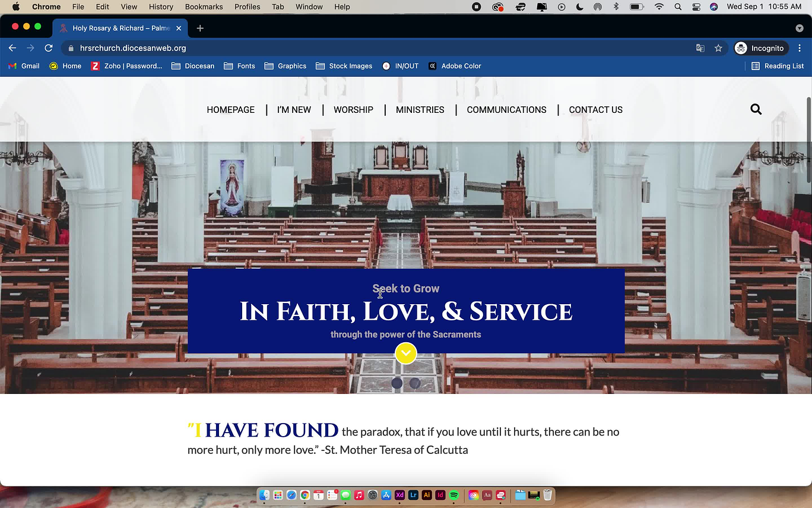Reload the page with refresh icon
The image size is (812, 508).
click(49, 48)
